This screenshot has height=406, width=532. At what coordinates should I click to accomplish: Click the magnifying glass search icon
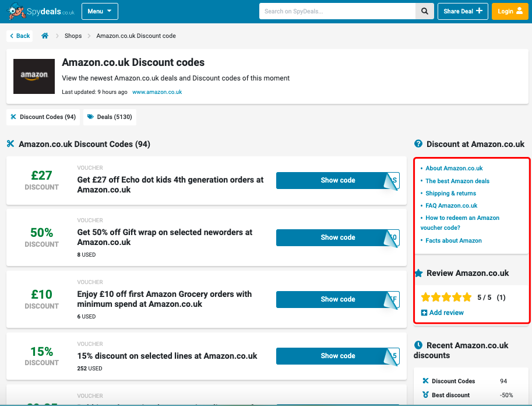click(x=424, y=11)
